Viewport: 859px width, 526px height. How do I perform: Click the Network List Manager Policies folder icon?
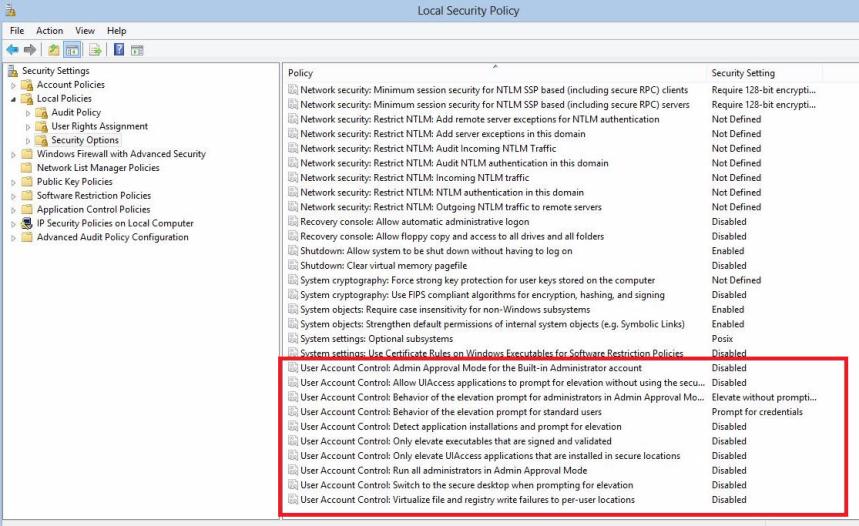[x=27, y=168]
